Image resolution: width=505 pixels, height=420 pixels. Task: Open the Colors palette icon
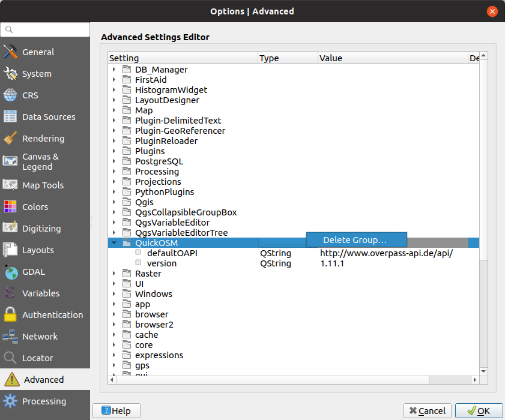click(10, 206)
